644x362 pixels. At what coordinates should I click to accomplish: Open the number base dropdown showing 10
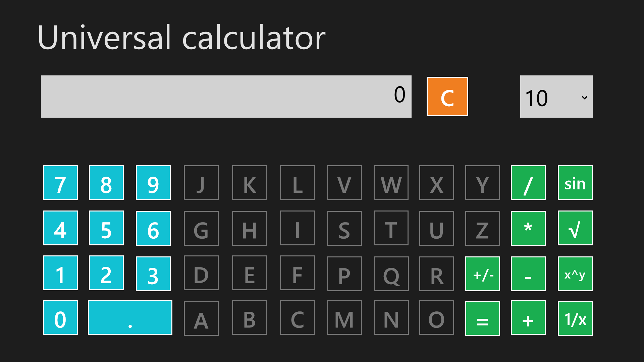tap(556, 97)
